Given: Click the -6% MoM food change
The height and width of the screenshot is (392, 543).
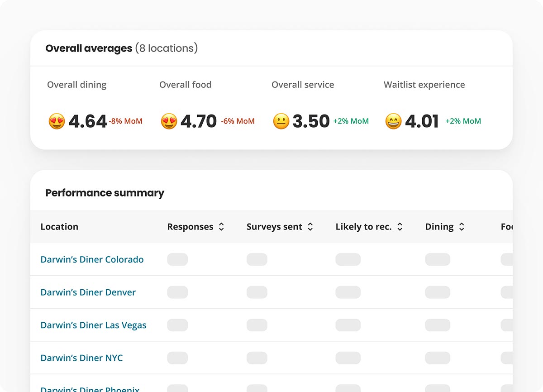Looking at the screenshot, I should 238,121.
